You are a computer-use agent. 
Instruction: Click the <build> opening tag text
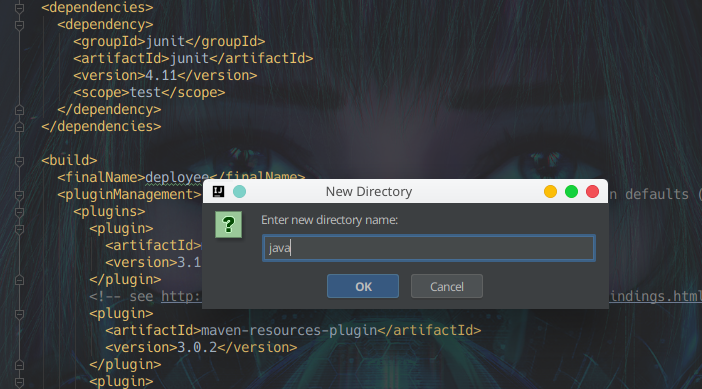pos(69,160)
